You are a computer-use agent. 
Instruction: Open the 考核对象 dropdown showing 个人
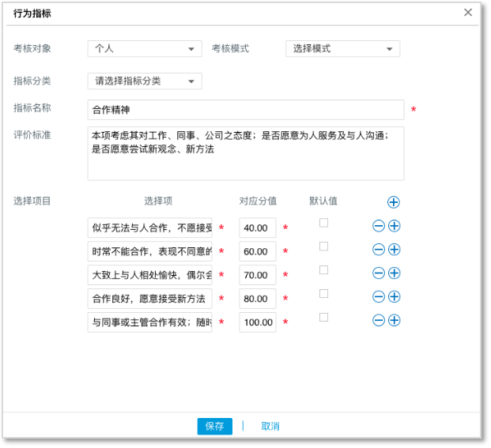[x=144, y=49]
